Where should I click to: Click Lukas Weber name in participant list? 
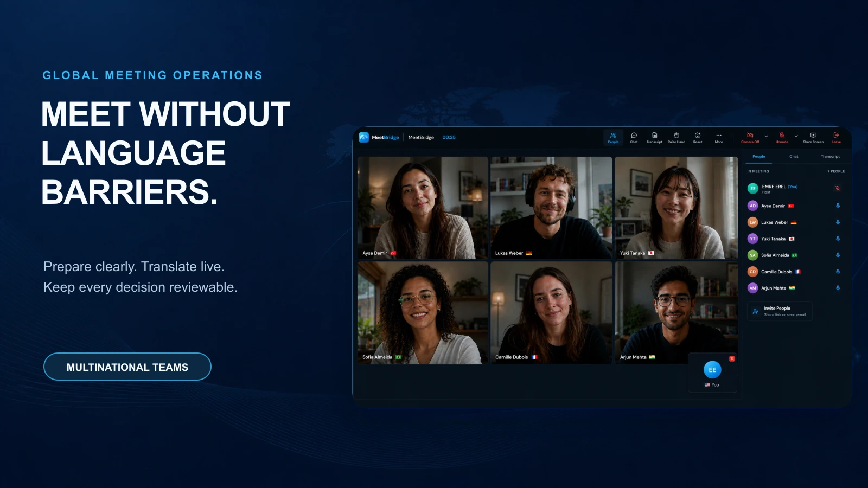[x=774, y=222]
